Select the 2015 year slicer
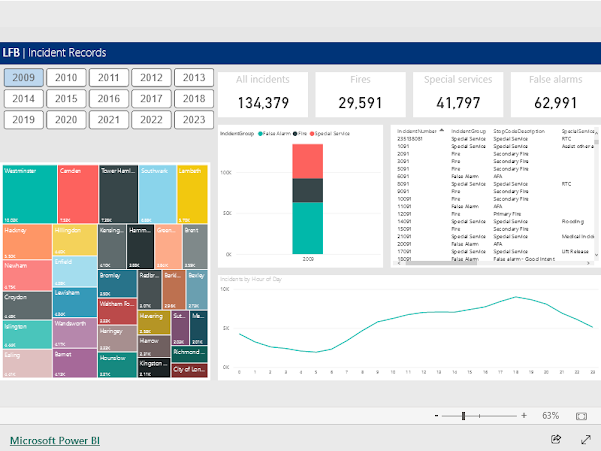Image resolution: width=601 pixels, height=451 pixels. click(x=66, y=99)
